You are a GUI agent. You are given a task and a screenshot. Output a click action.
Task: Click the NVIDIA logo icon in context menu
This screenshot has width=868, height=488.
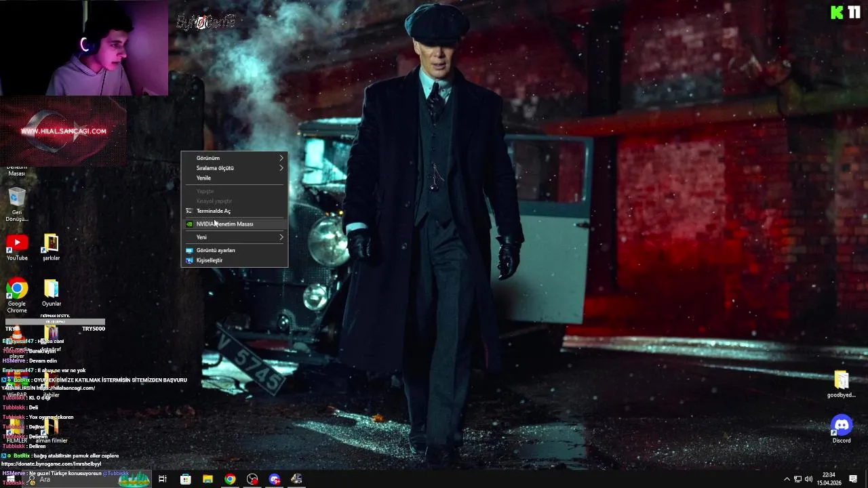(x=189, y=224)
